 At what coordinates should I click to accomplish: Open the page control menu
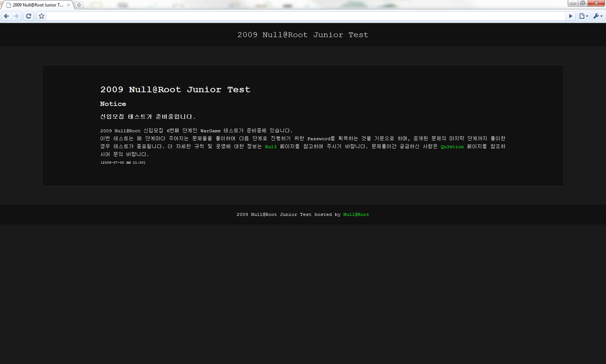pyautogui.click(x=583, y=16)
